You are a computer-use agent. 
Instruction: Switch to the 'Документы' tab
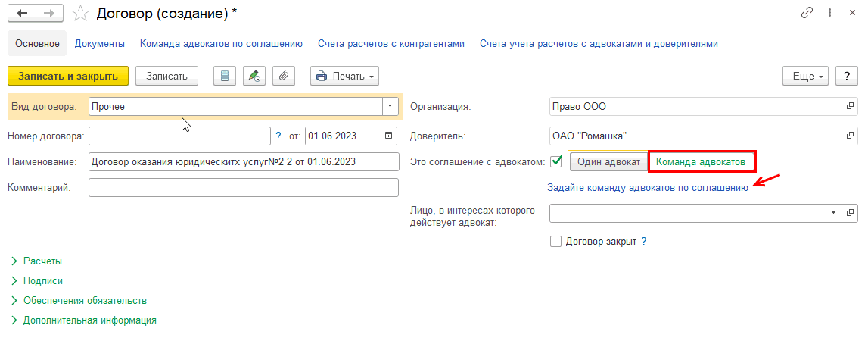coord(99,44)
